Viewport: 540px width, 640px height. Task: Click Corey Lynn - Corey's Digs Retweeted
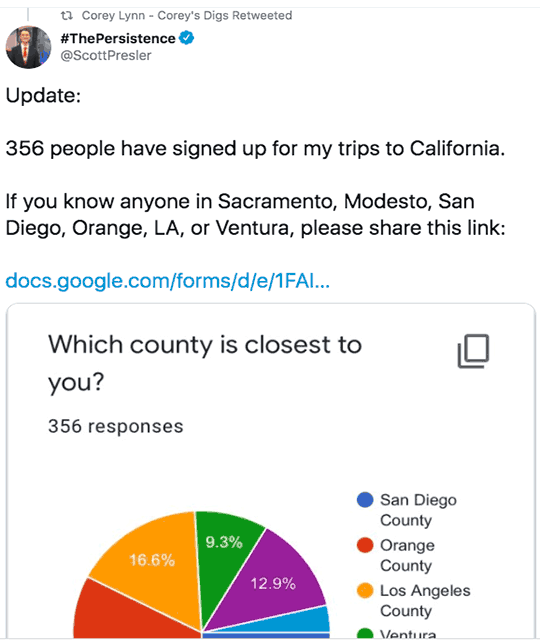coord(187,16)
